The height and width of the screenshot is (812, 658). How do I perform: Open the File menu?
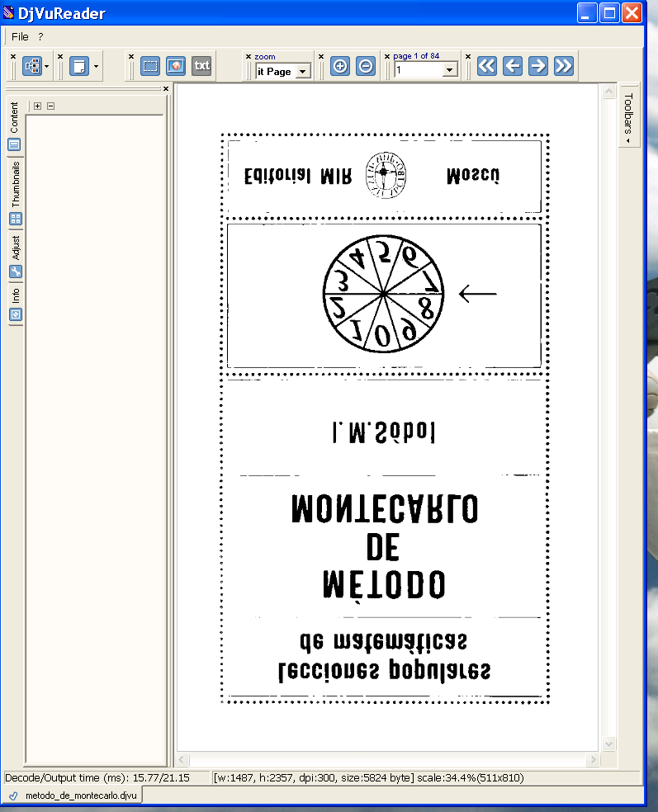[20, 37]
